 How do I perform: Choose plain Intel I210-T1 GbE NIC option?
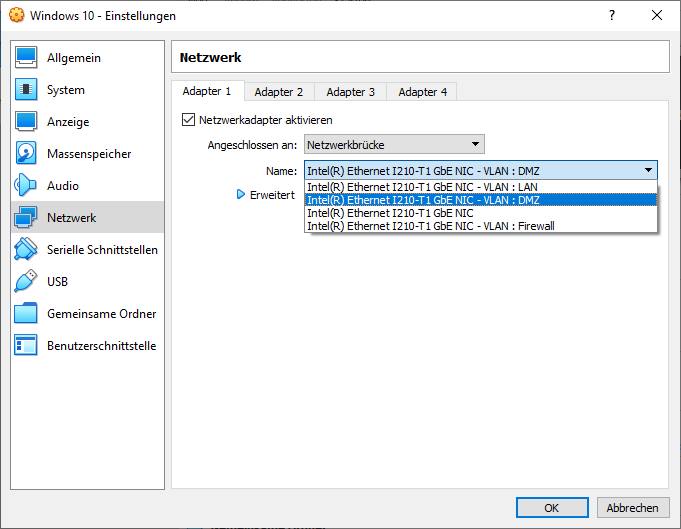tap(480, 213)
